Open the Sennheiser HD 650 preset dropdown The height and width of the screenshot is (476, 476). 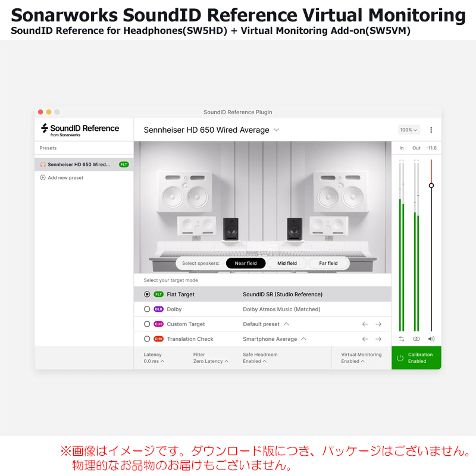coord(275,130)
